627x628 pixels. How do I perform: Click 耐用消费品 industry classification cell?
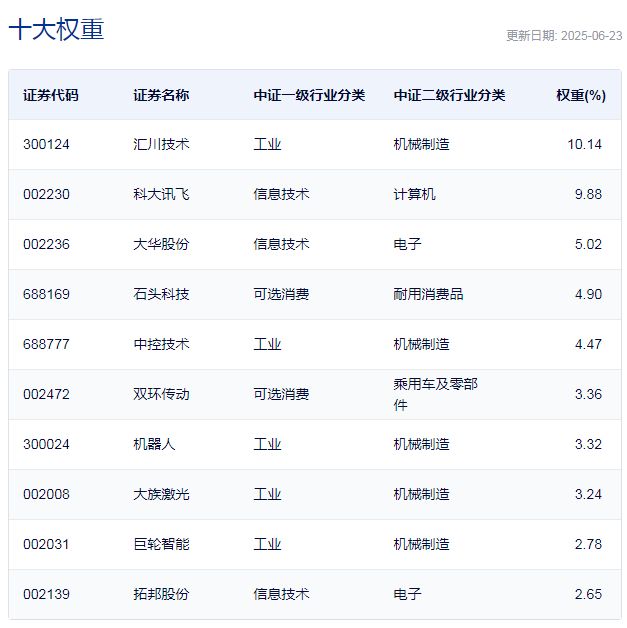[x=428, y=294]
